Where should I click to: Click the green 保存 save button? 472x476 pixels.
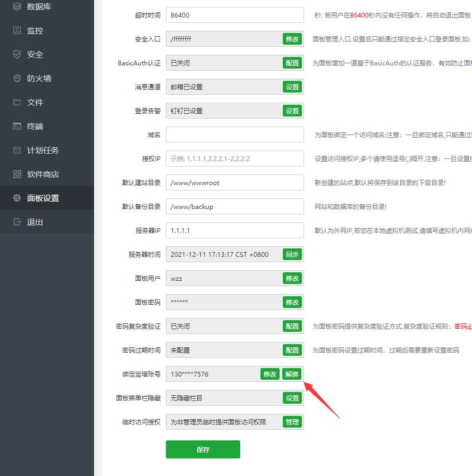coord(203,449)
